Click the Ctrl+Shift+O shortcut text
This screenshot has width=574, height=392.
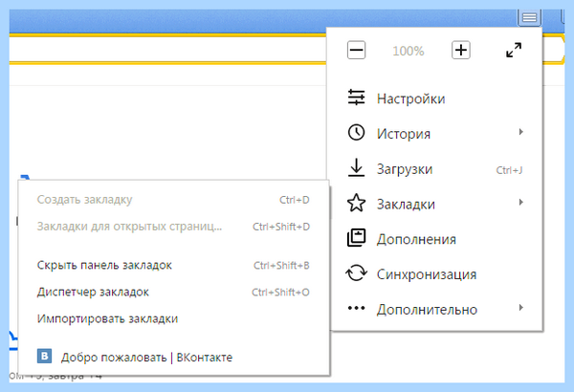click(280, 292)
